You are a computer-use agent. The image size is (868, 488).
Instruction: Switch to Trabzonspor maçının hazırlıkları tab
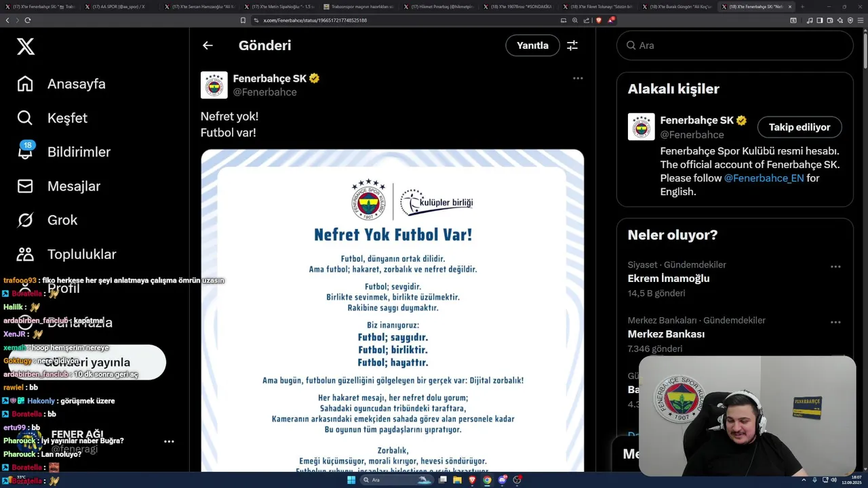[x=359, y=7]
